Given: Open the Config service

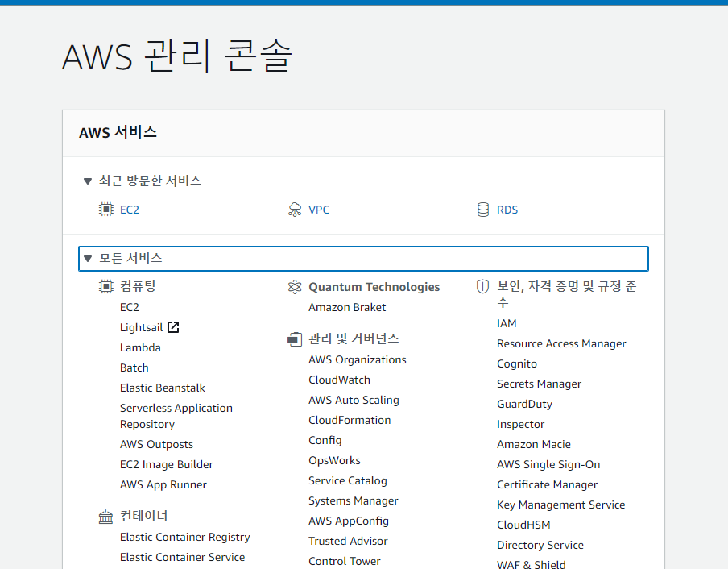Looking at the screenshot, I should point(325,440).
